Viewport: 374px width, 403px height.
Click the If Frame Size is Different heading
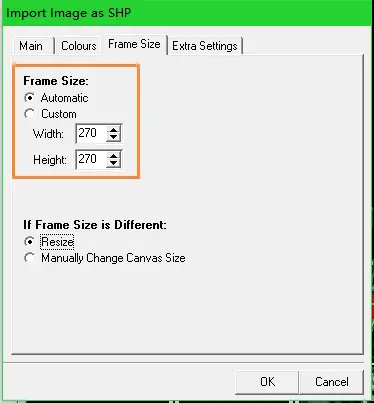[x=95, y=225]
